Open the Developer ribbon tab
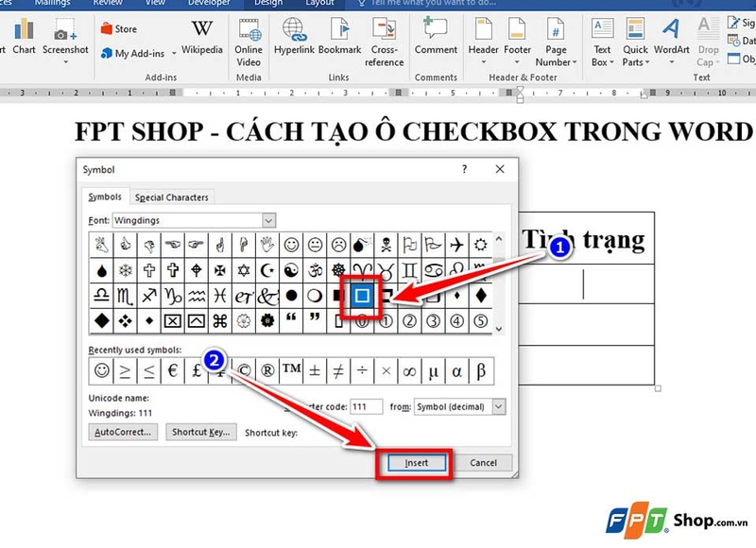 209,3
